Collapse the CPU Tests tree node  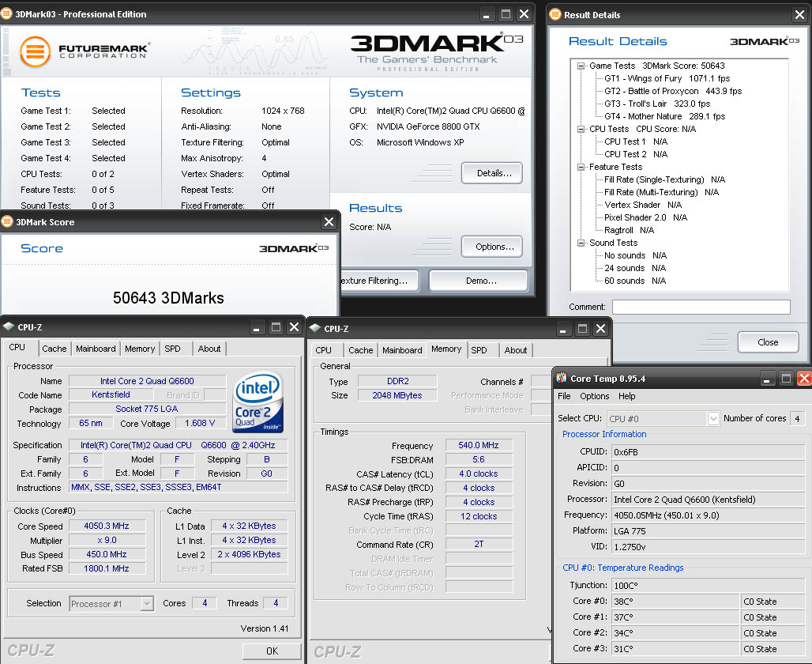[x=581, y=129]
